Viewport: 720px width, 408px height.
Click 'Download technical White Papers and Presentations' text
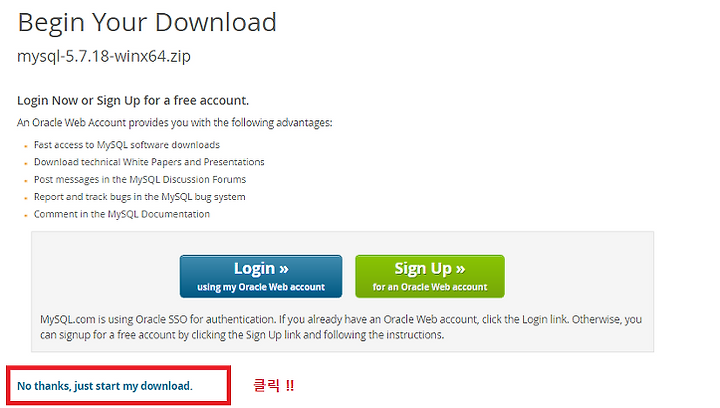pyautogui.click(x=149, y=162)
